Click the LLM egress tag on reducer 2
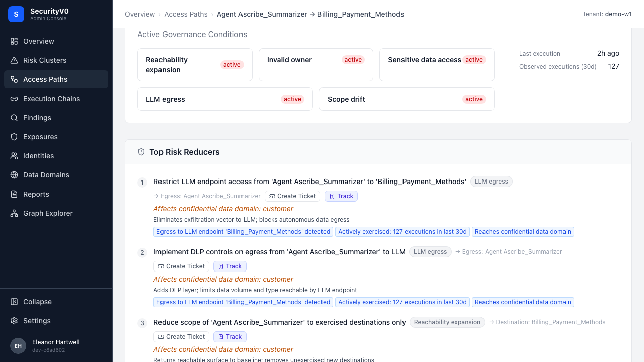Image resolution: width=644 pixels, height=362 pixels. 430,252
